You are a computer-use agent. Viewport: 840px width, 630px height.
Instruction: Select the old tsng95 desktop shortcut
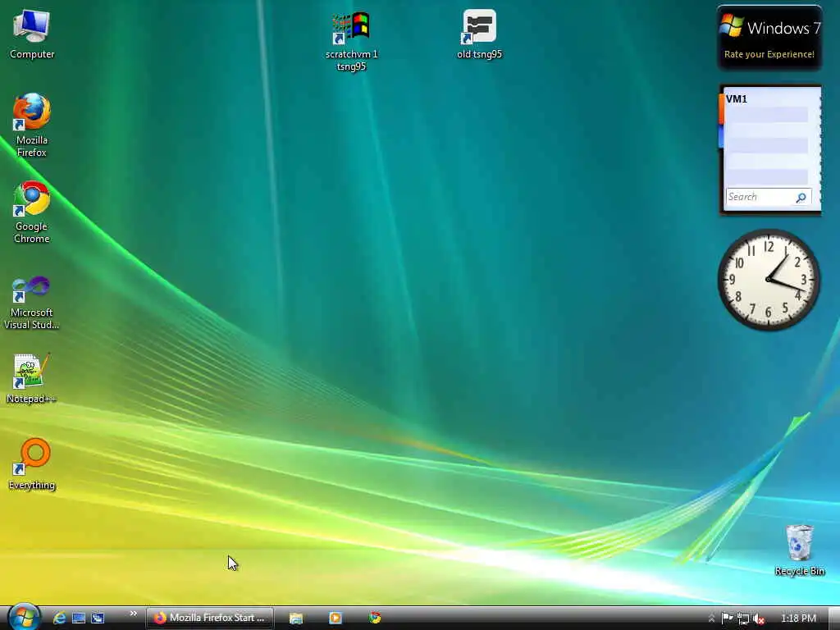[479, 34]
